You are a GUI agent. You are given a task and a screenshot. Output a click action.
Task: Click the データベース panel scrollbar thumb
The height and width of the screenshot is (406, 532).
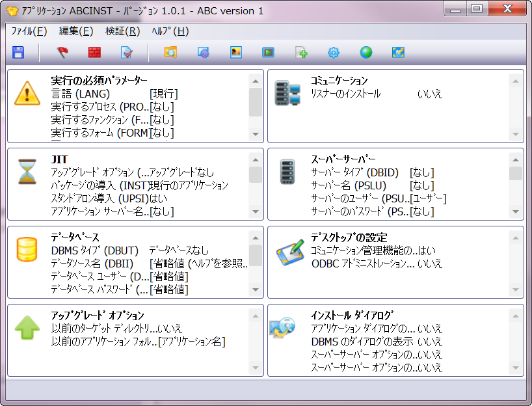256,256
